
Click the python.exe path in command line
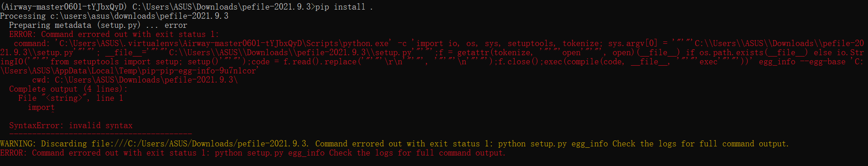click(224, 43)
